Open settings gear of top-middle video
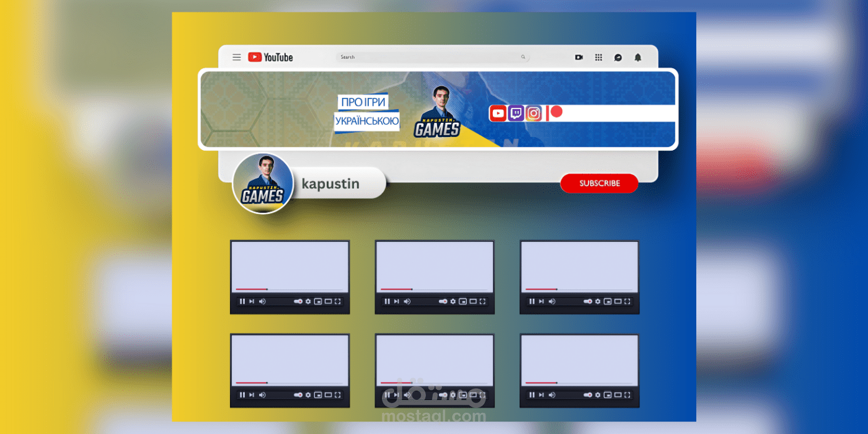The image size is (868, 434). [453, 301]
